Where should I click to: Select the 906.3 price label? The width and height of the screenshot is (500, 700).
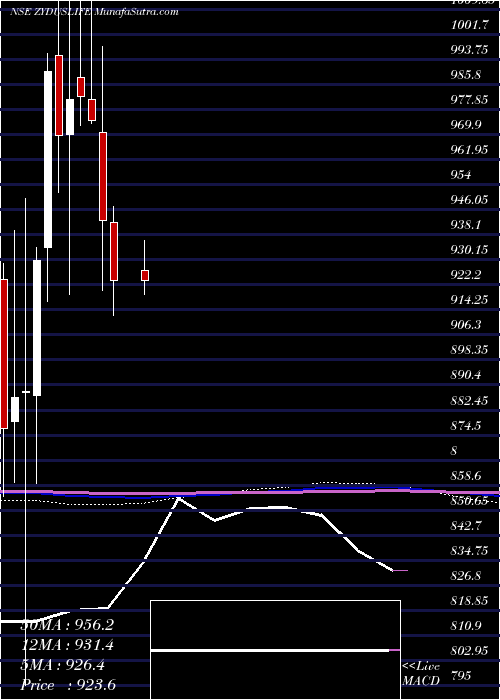click(x=466, y=325)
